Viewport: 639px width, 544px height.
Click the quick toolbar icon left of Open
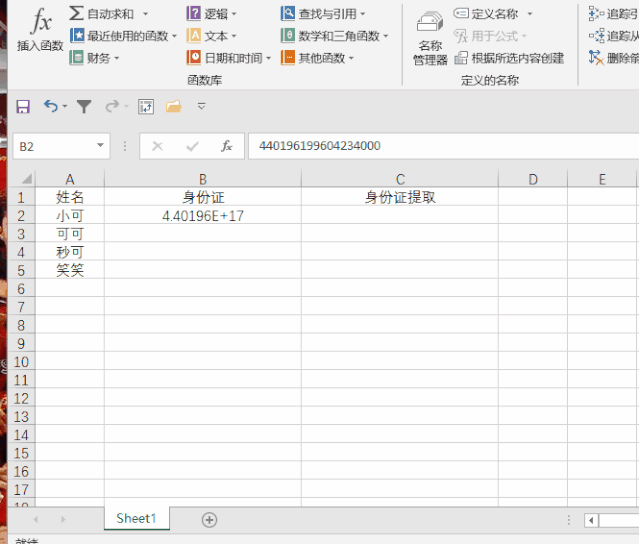[146, 107]
